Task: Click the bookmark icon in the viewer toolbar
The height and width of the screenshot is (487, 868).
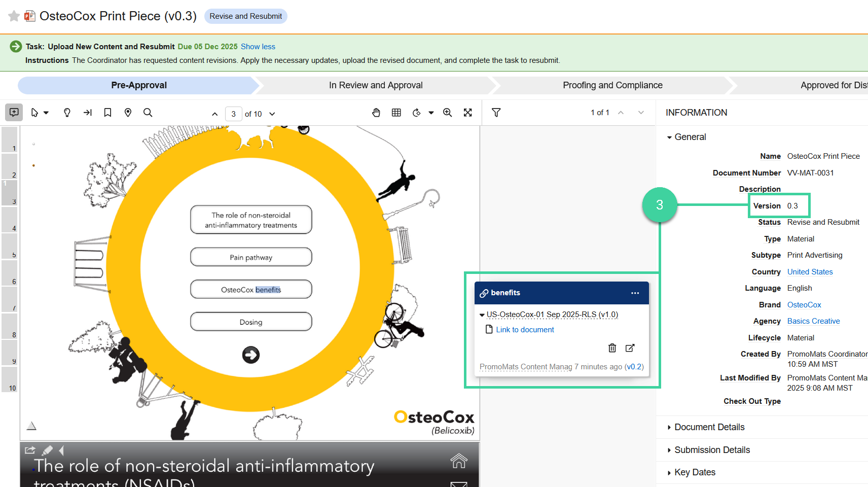Action: (x=107, y=112)
